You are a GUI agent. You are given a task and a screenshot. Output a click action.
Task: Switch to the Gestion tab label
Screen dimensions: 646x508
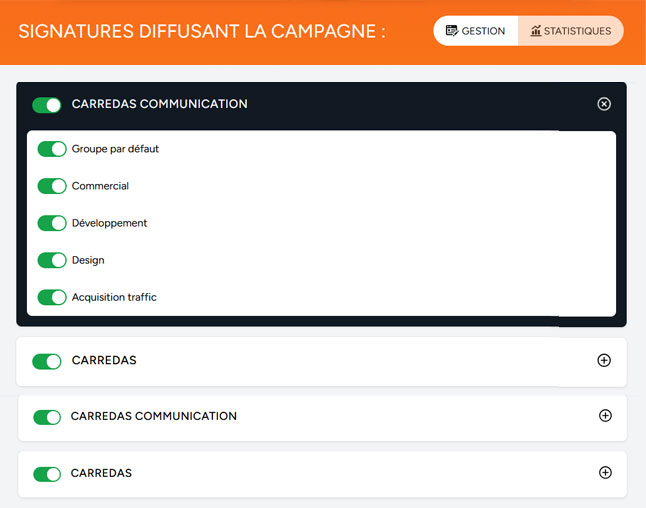(x=483, y=31)
